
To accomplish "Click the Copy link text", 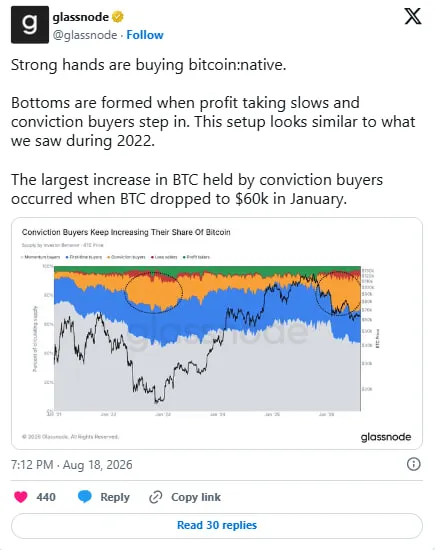I will click(x=196, y=497).
